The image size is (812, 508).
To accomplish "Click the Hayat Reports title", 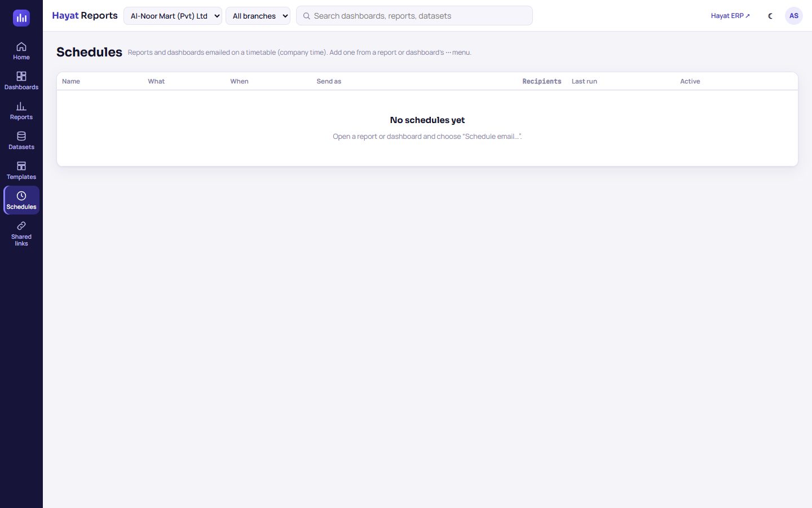I will (85, 16).
